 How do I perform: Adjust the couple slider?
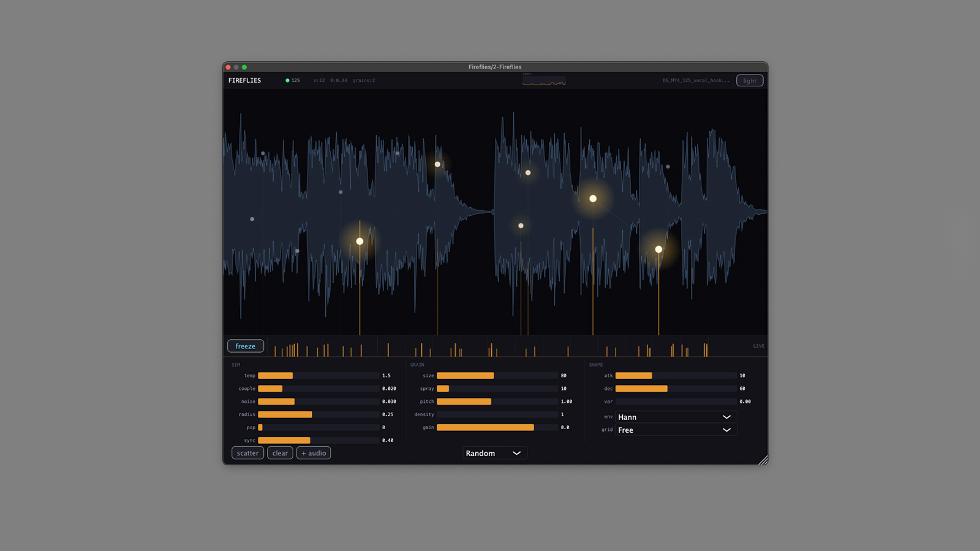coord(318,389)
